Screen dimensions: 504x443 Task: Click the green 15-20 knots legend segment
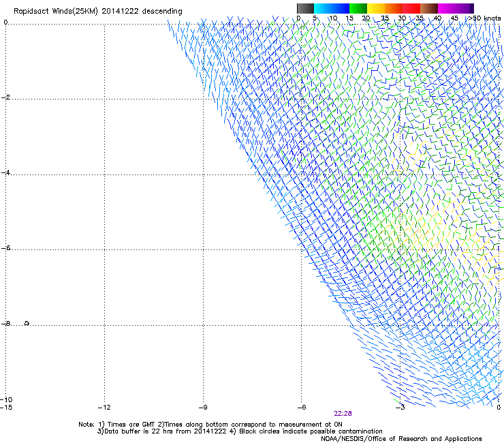click(x=358, y=8)
